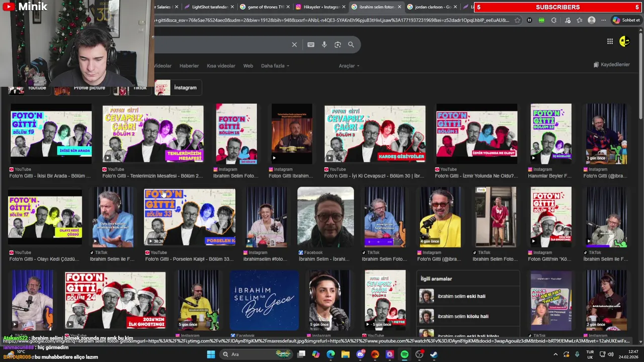Open Google Lens image search icon

(338, 45)
